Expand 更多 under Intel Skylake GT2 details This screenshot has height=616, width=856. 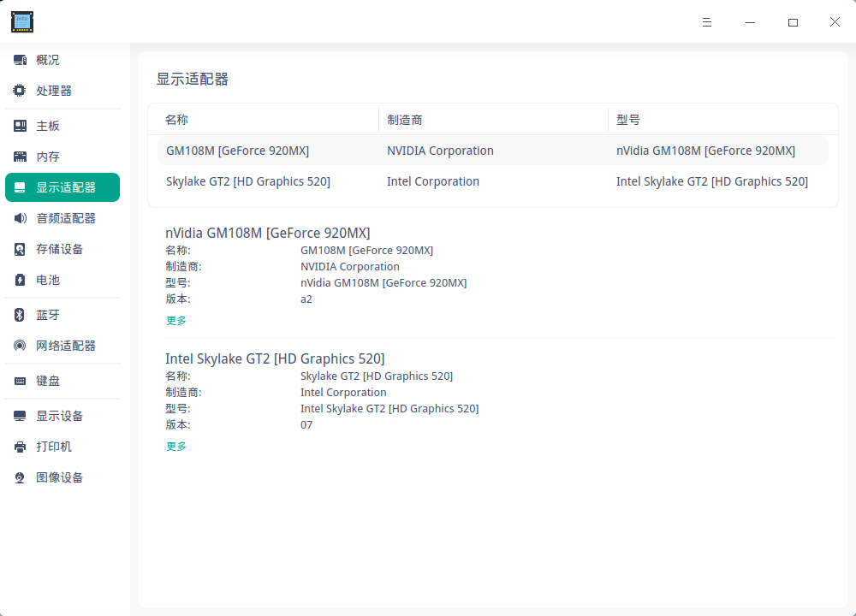(175, 447)
